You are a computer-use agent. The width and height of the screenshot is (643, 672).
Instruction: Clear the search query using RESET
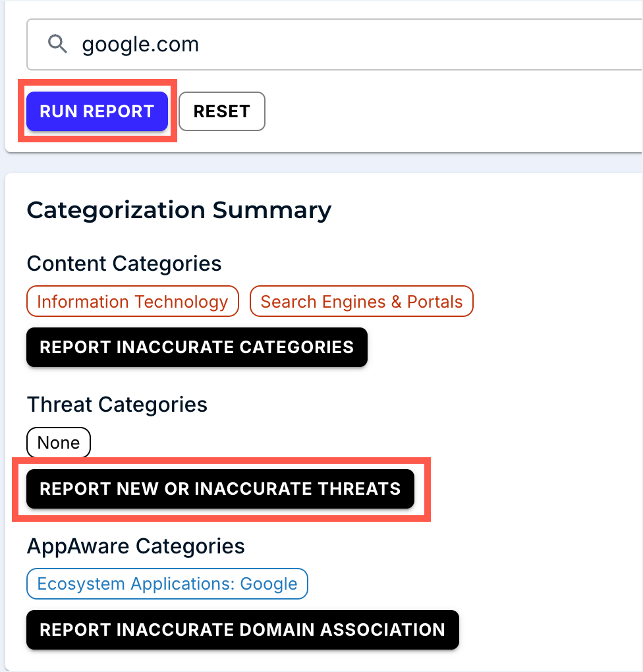point(221,111)
